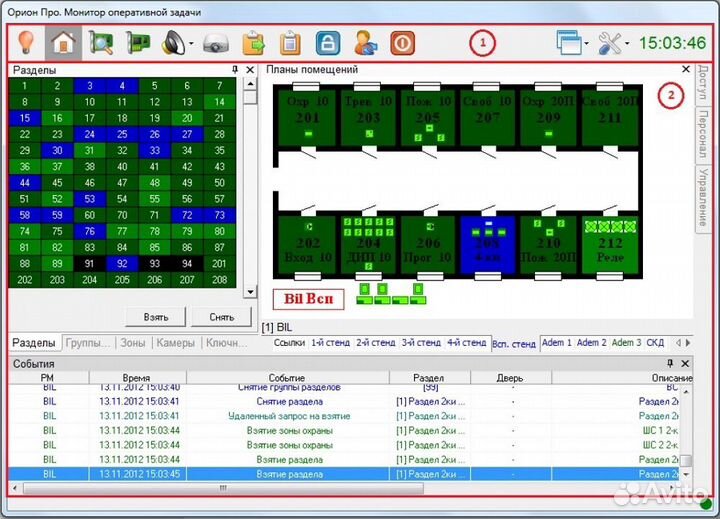Click the clipboard icon in the toolbar
The width and height of the screenshot is (720, 519).
point(290,44)
